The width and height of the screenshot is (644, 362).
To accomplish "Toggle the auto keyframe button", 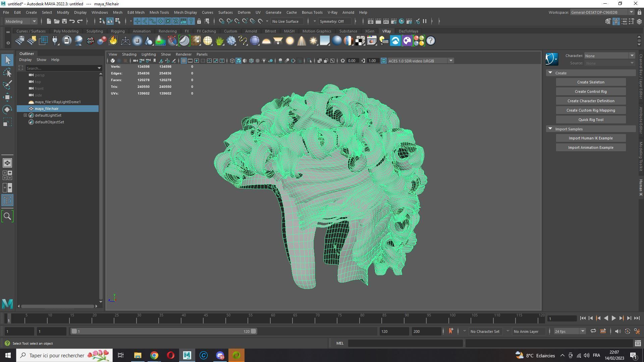I will click(627, 331).
